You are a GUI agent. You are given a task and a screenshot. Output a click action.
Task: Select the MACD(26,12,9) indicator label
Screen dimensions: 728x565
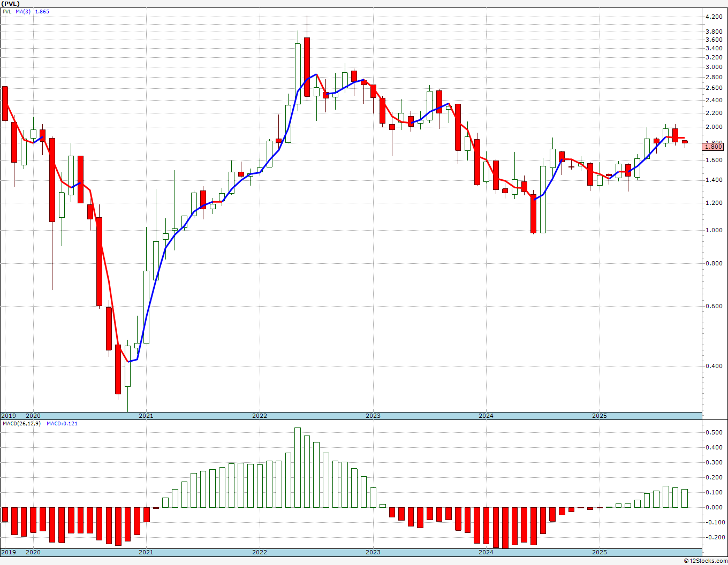pyautogui.click(x=21, y=423)
